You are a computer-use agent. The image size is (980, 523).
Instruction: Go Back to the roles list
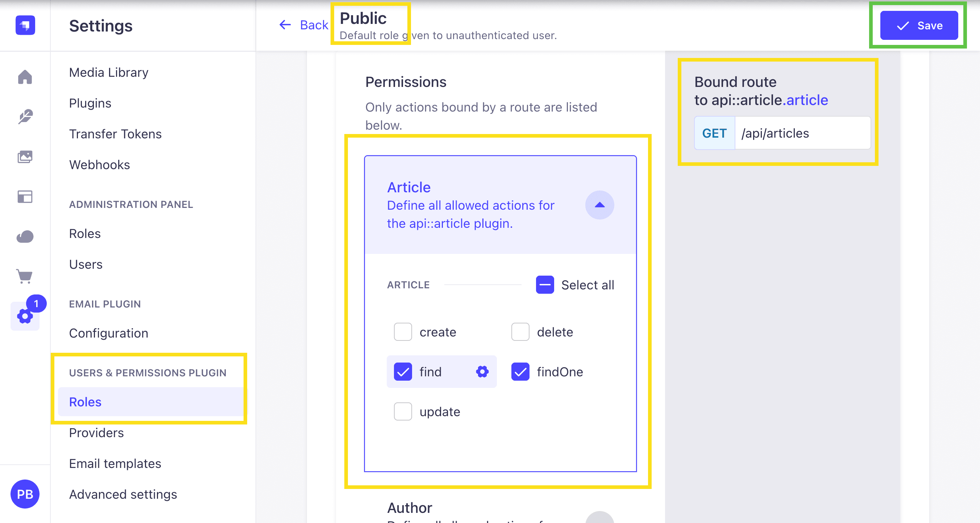click(x=303, y=25)
